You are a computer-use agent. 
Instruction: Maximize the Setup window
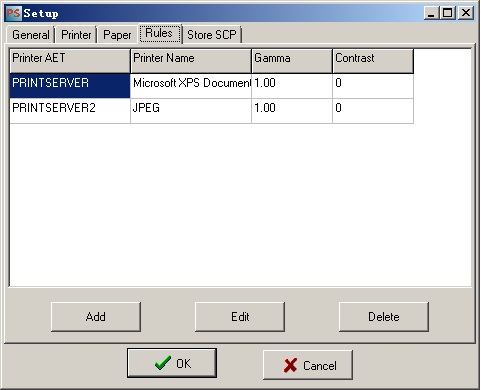coord(448,13)
